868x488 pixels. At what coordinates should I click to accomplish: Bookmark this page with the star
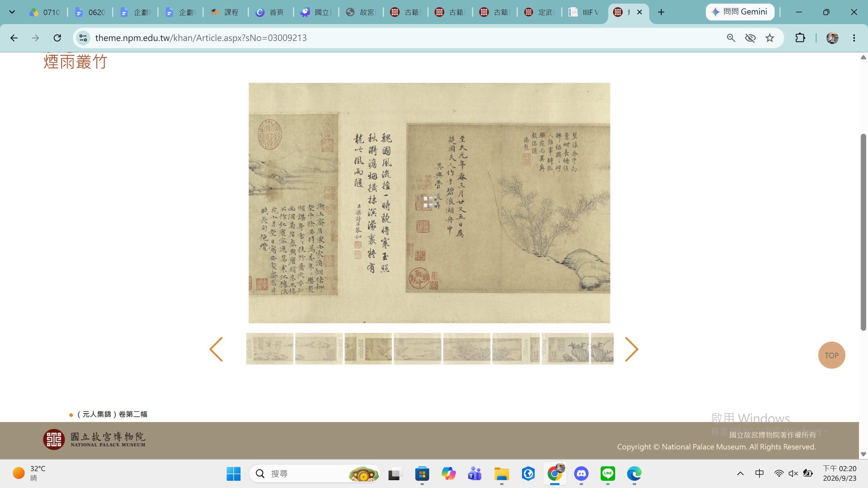pyautogui.click(x=770, y=38)
